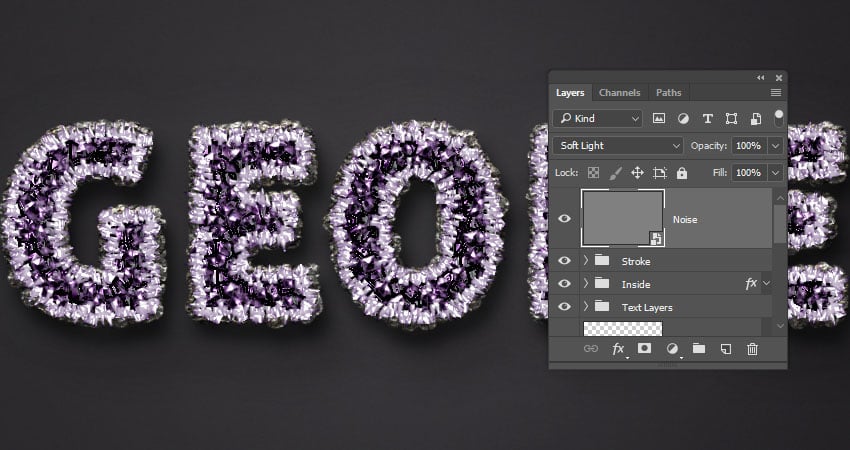Open Layers panel menu icon

776,93
